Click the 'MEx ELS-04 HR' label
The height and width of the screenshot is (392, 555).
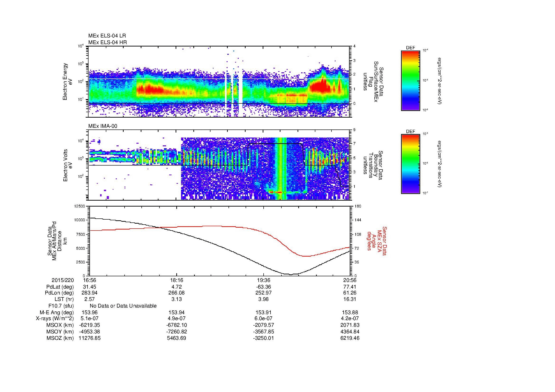pyautogui.click(x=107, y=42)
